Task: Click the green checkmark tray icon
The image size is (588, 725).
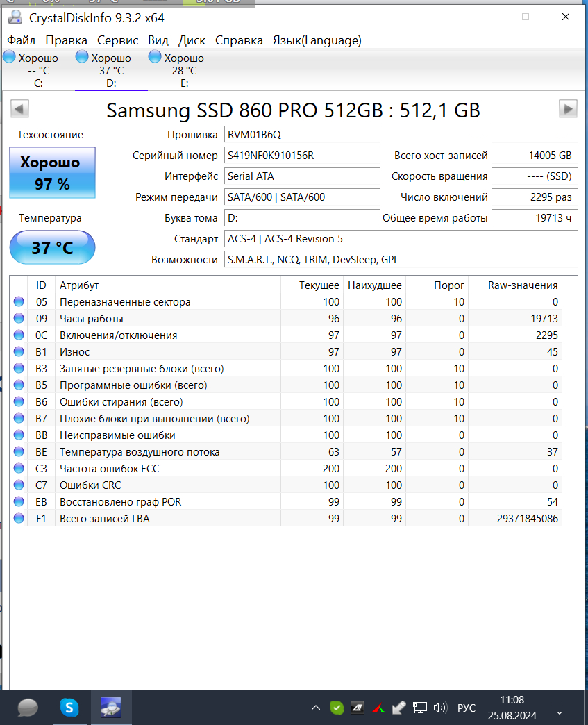Action: click(336, 708)
